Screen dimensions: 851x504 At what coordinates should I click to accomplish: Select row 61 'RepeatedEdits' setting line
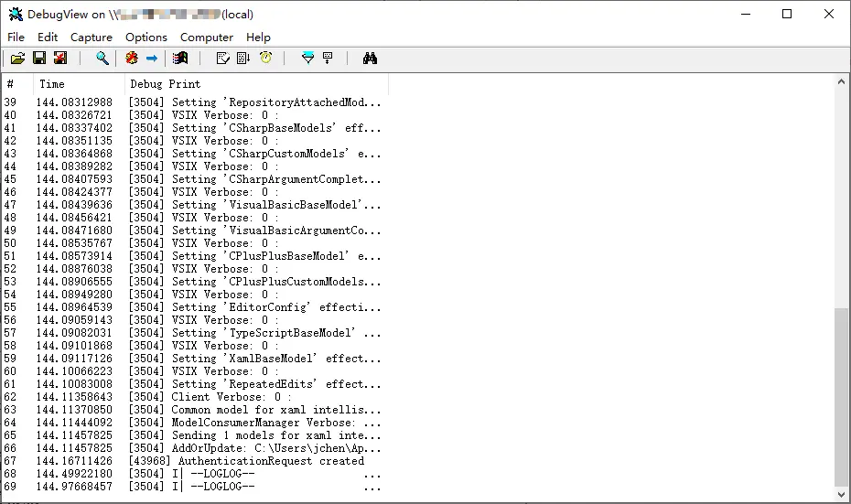(x=193, y=384)
